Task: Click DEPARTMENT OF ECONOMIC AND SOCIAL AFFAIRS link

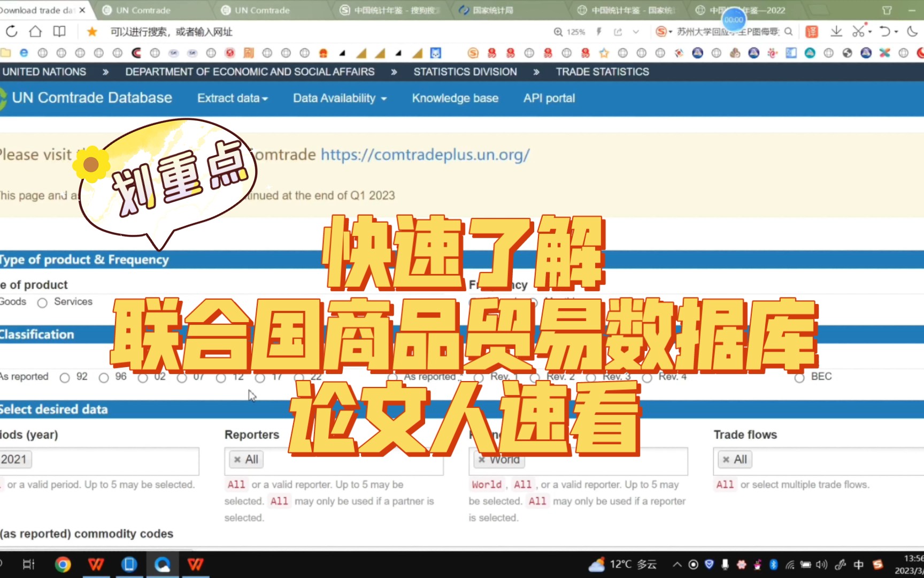Action: click(250, 72)
